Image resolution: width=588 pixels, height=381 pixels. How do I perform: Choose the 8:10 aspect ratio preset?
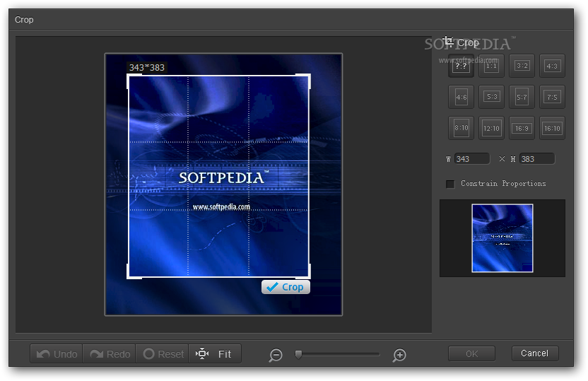pos(461,128)
